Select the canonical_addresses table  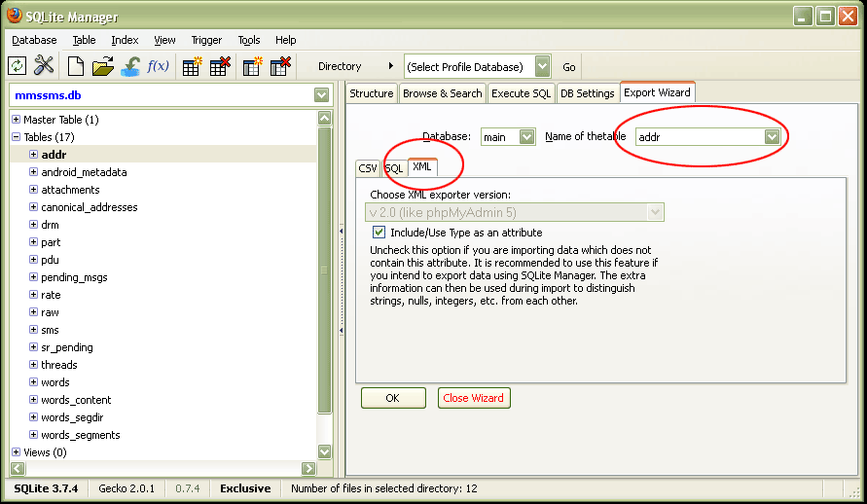point(89,207)
